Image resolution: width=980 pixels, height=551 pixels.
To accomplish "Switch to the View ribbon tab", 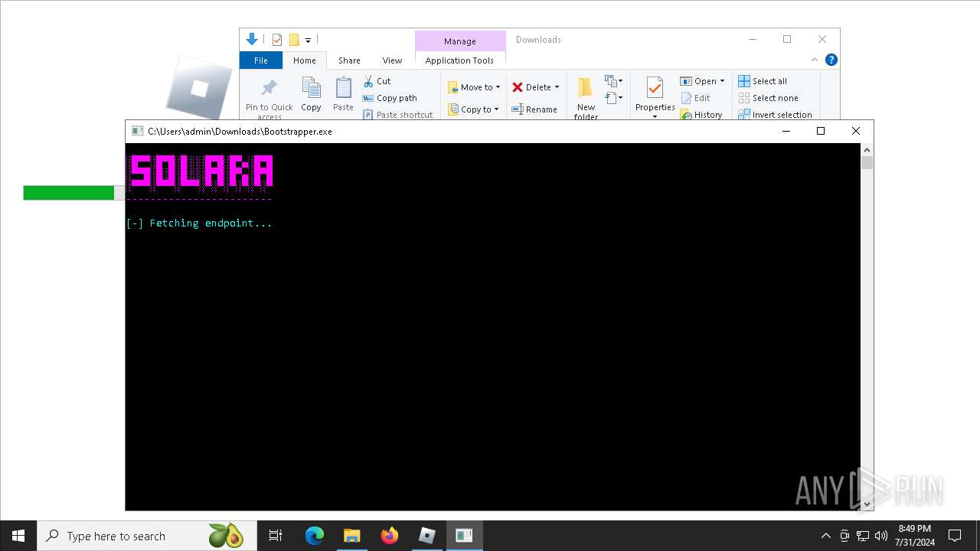I will 392,60.
